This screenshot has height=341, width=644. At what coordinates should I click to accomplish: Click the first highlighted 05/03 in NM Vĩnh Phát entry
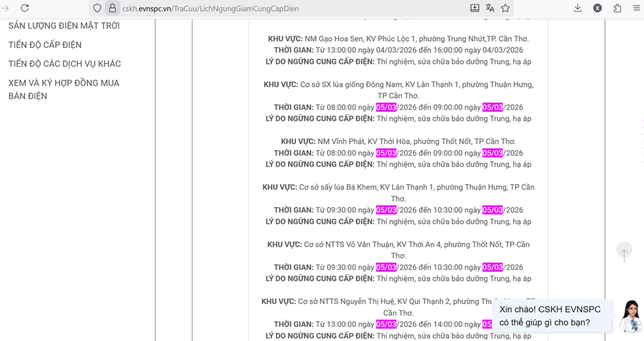pos(386,153)
